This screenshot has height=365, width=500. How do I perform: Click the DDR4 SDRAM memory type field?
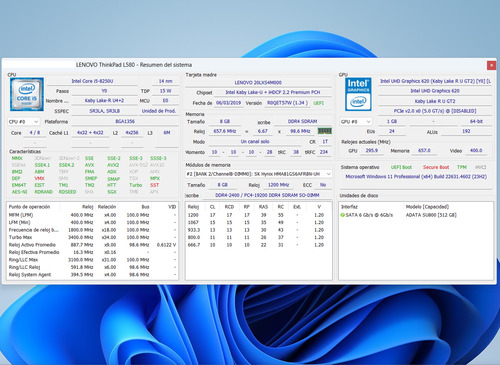pyautogui.click(x=303, y=121)
